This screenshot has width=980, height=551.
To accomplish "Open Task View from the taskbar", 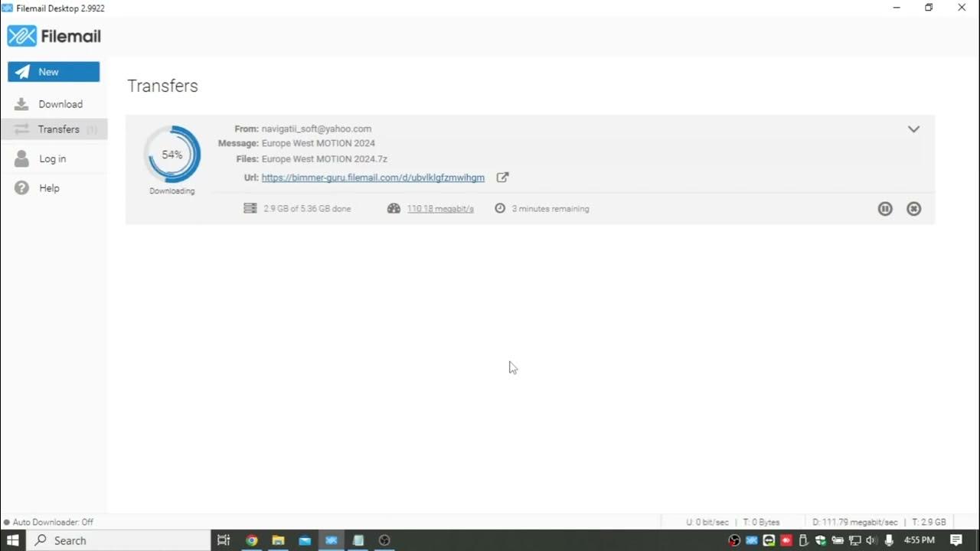I will click(224, 540).
